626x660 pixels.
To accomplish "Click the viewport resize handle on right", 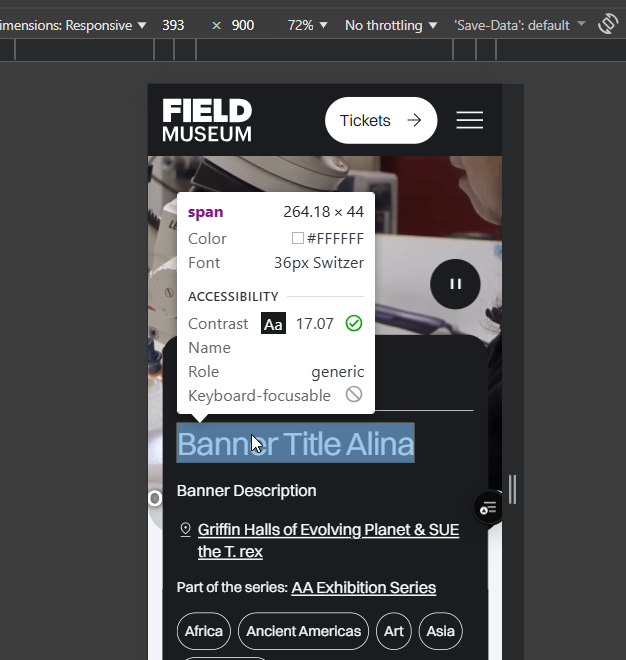I will (512, 489).
